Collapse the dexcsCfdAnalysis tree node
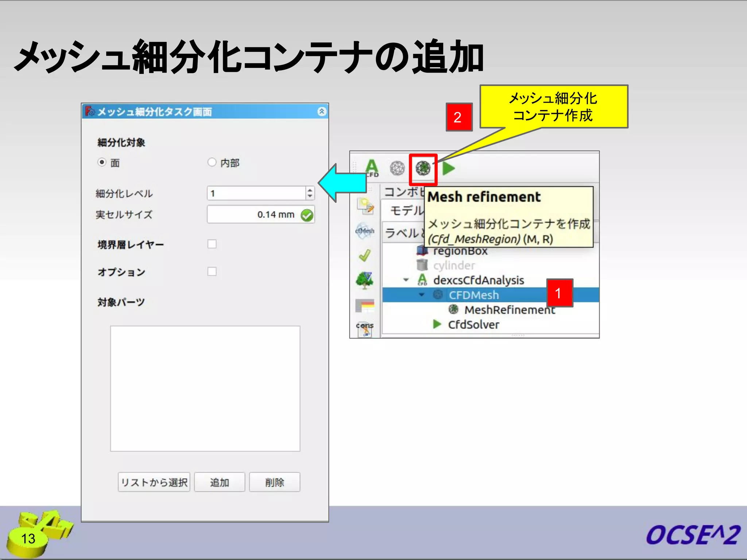The width and height of the screenshot is (747, 560). point(406,280)
